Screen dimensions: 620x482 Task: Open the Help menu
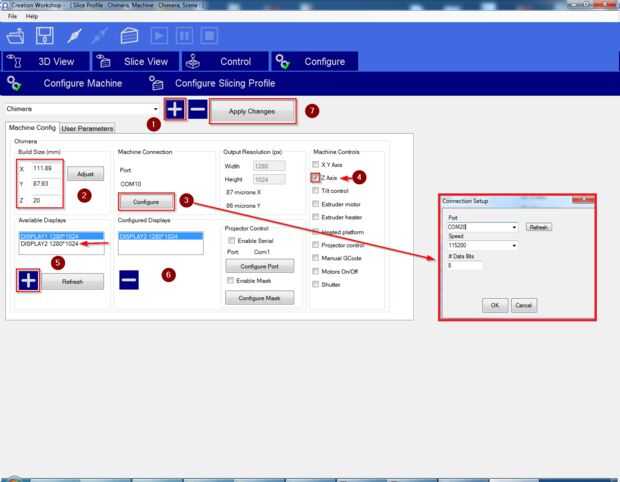click(x=32, y=16)
